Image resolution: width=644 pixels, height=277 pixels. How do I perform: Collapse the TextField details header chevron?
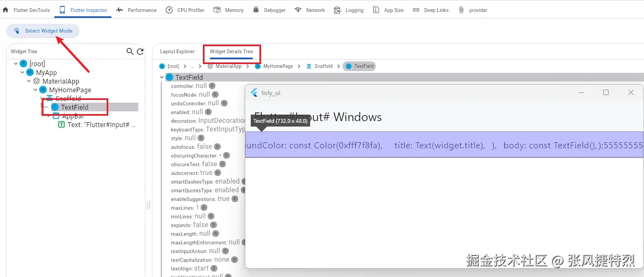(162, 77)
